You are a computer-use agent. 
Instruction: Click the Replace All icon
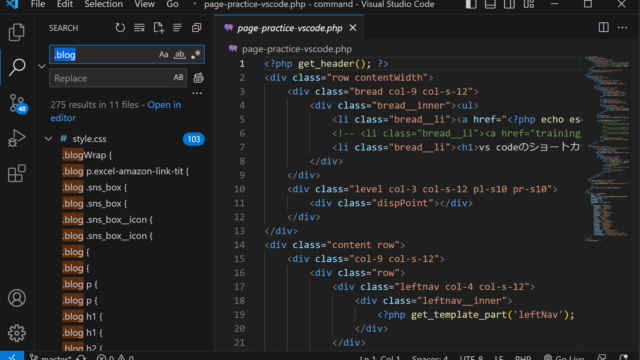coord(198,78)
